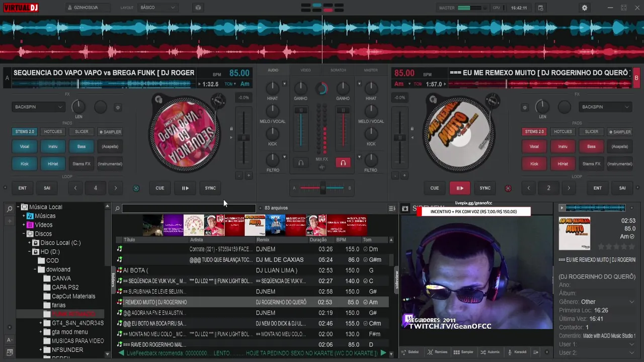Click deck A (Acapella) pad
Image resolution: width=644 pixels, height=362 pixels.
[x=110, y=146]
